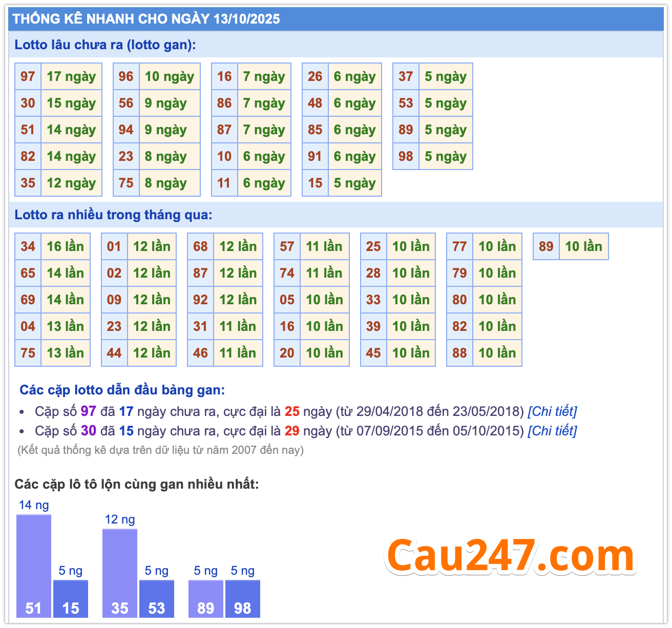
Task: Select the chart bar labeled 51
Action: pyautogui.click(x=34, y=566)
